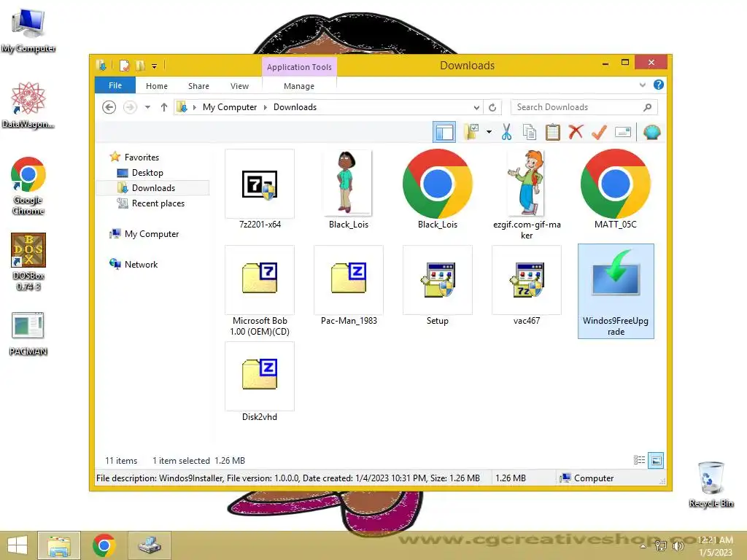
Task: Expand the address bar history dropdown
Action: [x=476, y=107]
